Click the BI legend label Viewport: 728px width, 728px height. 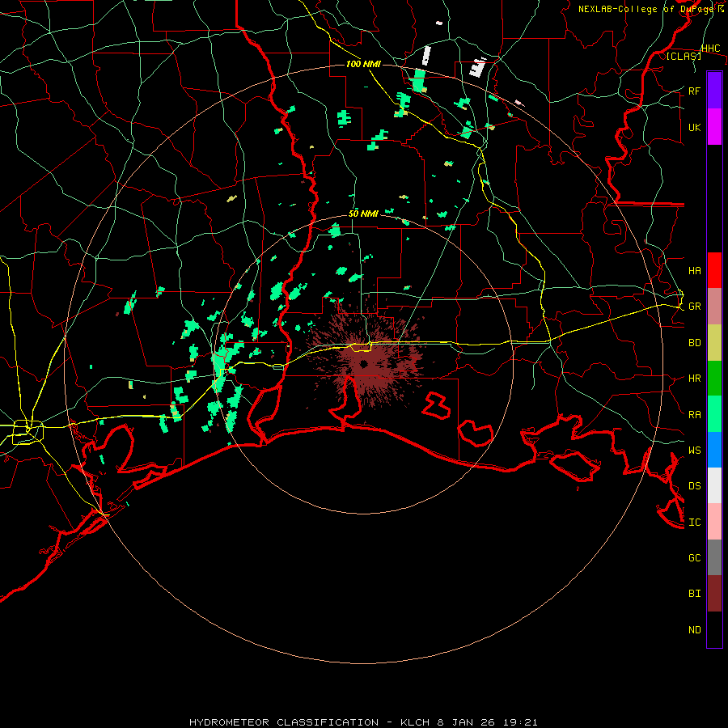coord(694,594)
